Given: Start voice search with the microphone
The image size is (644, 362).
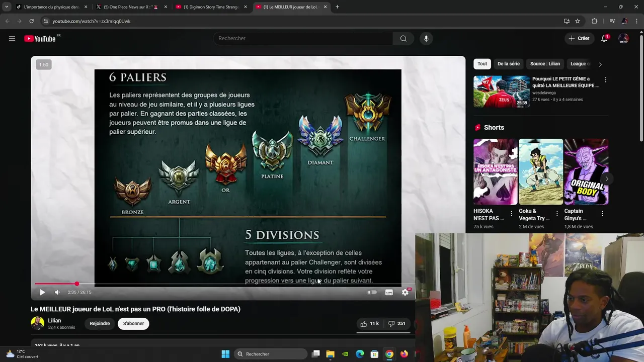Looking at the screenshot, I should (426, 38).
